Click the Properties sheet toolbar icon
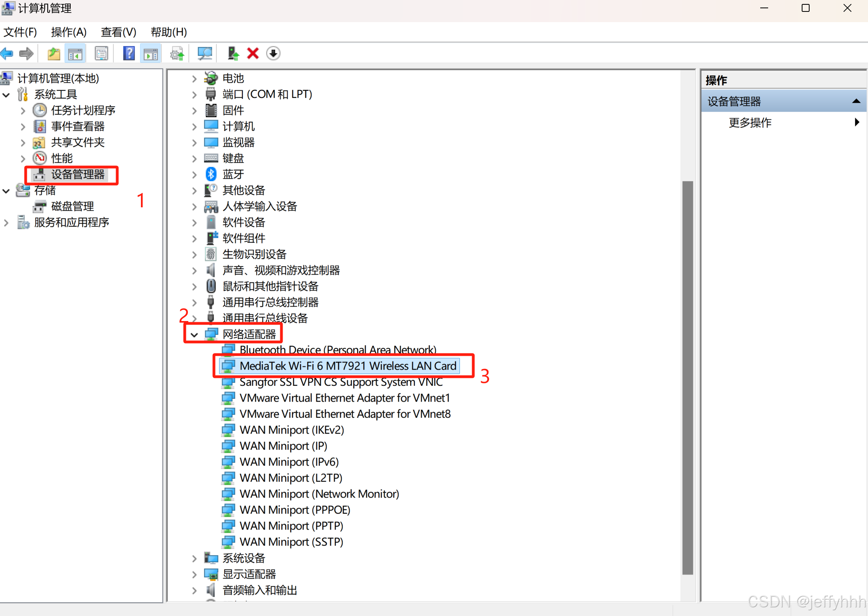 [x=101, y=53]
